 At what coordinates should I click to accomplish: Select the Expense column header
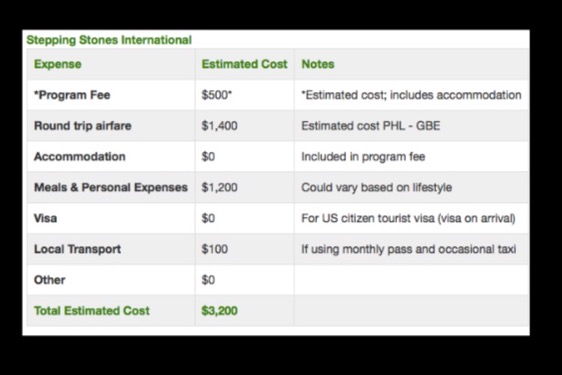[58, 64]
